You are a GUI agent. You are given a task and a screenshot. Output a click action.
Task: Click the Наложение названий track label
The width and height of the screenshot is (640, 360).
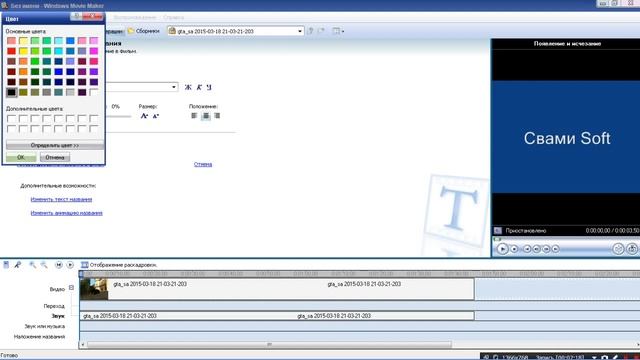point(40,337)
